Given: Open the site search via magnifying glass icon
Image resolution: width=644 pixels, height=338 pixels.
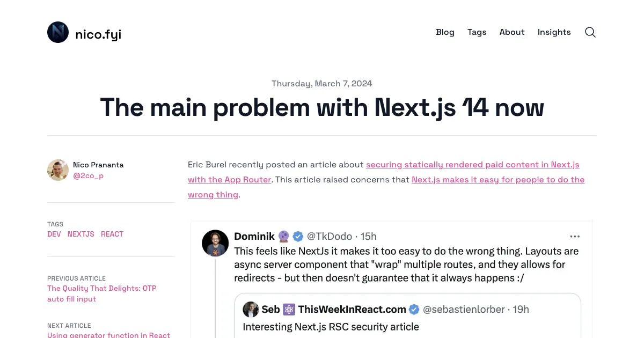Looking at the screenshot, I should 590,32.
